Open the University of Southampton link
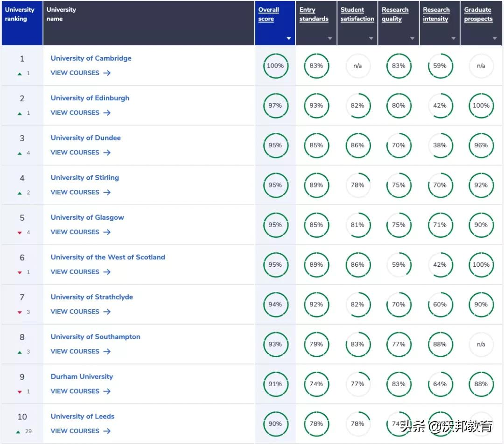The image size is (504, 444). pos(96,337)
